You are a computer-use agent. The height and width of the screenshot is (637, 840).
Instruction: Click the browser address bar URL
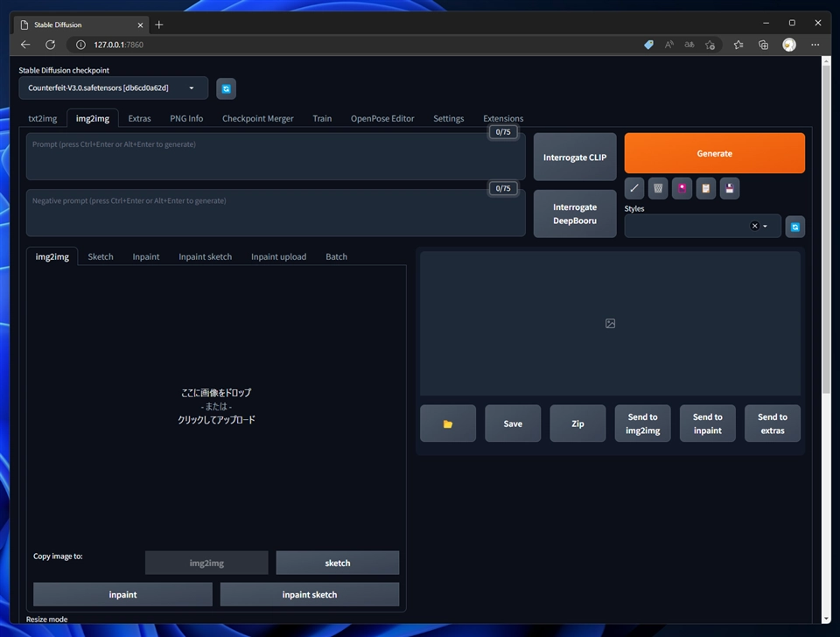(x=118, y=45)
